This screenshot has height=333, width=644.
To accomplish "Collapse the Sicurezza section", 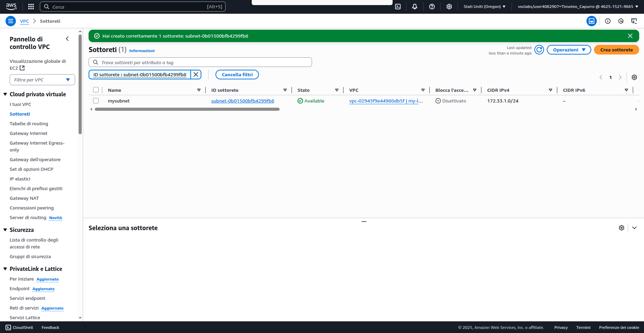I will (5, 230).
